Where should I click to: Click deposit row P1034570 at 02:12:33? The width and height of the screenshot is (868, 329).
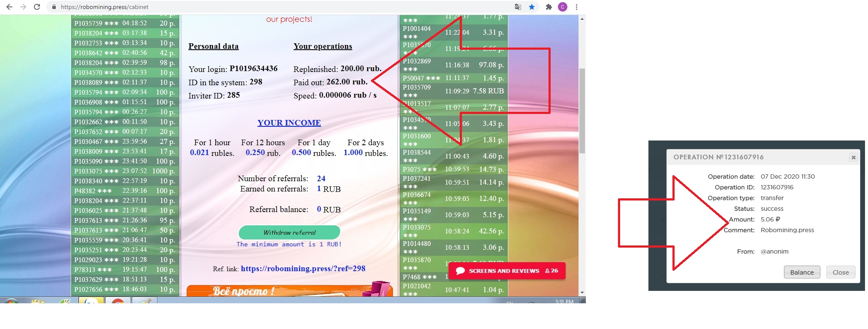point(125,72)
